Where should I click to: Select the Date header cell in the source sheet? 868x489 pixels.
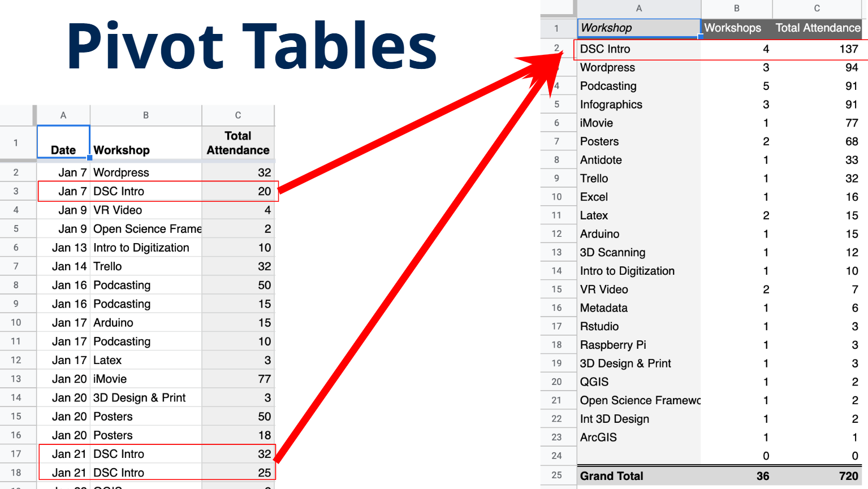point(63,142)
